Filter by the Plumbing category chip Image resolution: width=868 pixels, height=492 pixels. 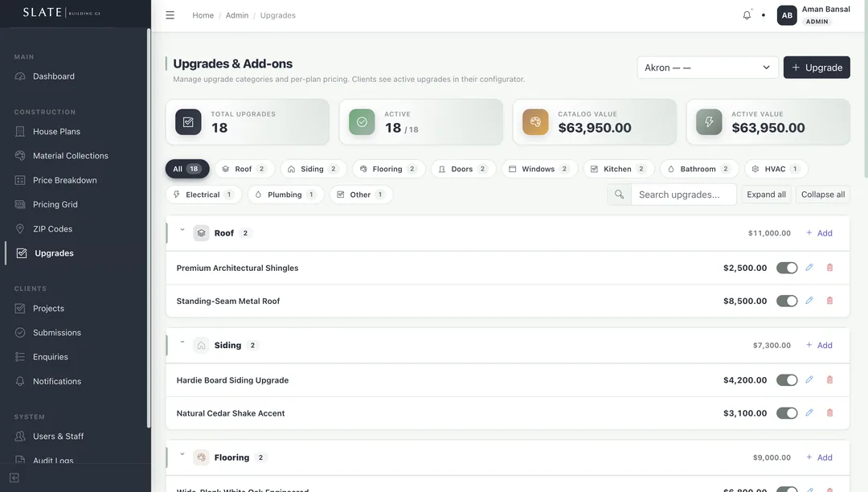tap(285, 195)
